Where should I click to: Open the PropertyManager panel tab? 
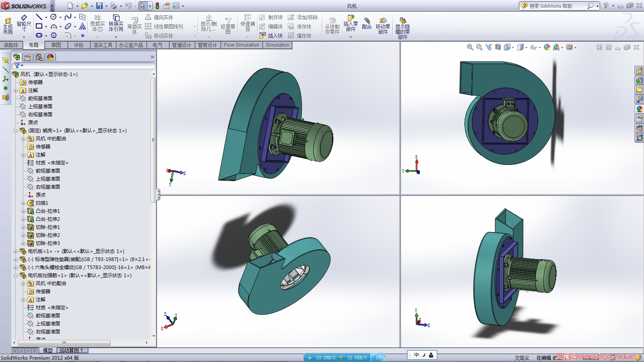pyautogui.click(x=28, y=57)
